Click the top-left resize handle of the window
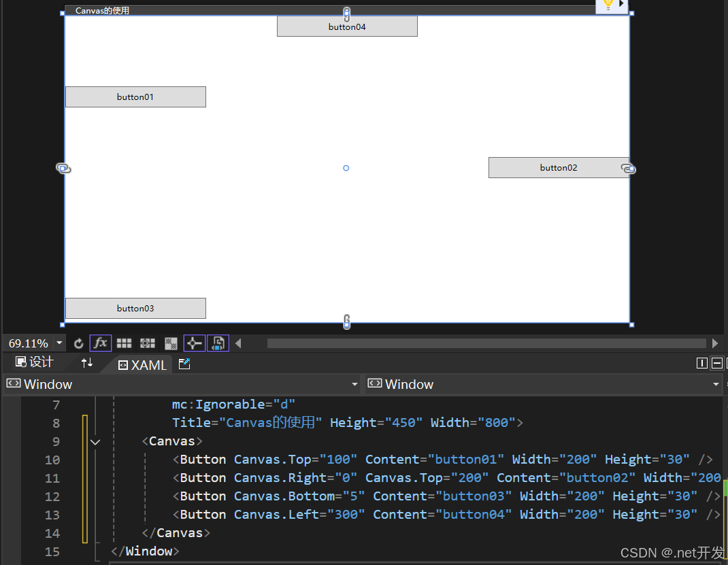This screenshot has width=728, height=565. (63, 14)
